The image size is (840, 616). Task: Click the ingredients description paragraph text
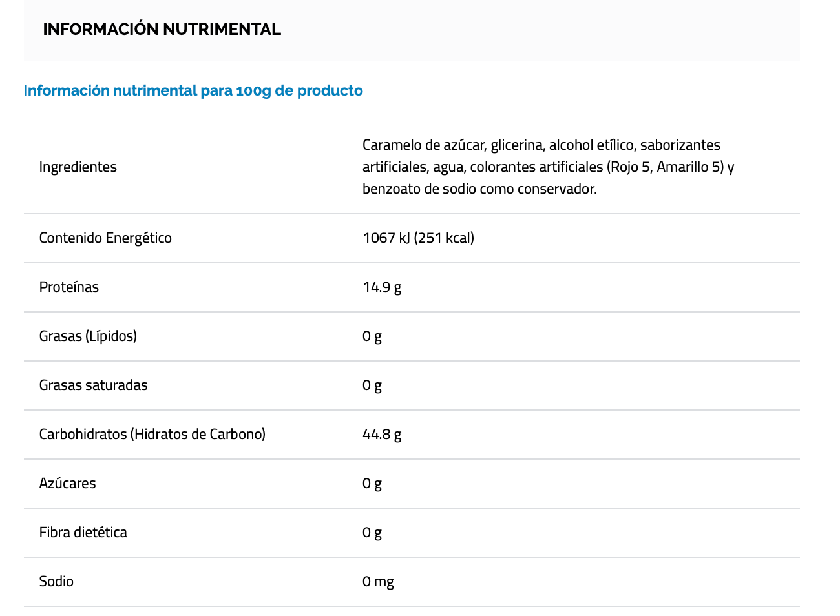(x=548, y=167)
